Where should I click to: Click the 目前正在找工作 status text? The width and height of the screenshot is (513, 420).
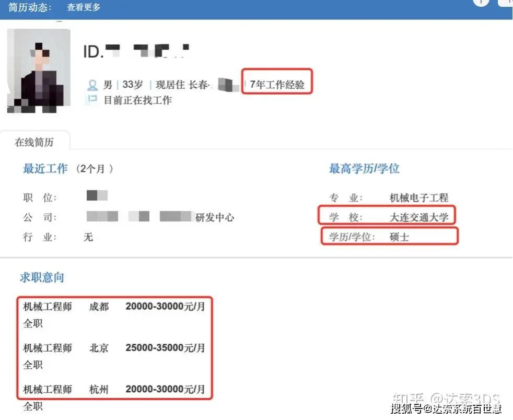pos(138,100)
